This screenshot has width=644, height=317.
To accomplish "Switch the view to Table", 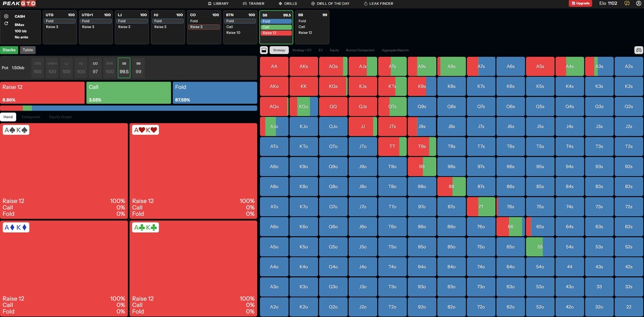I will point(28,50).
